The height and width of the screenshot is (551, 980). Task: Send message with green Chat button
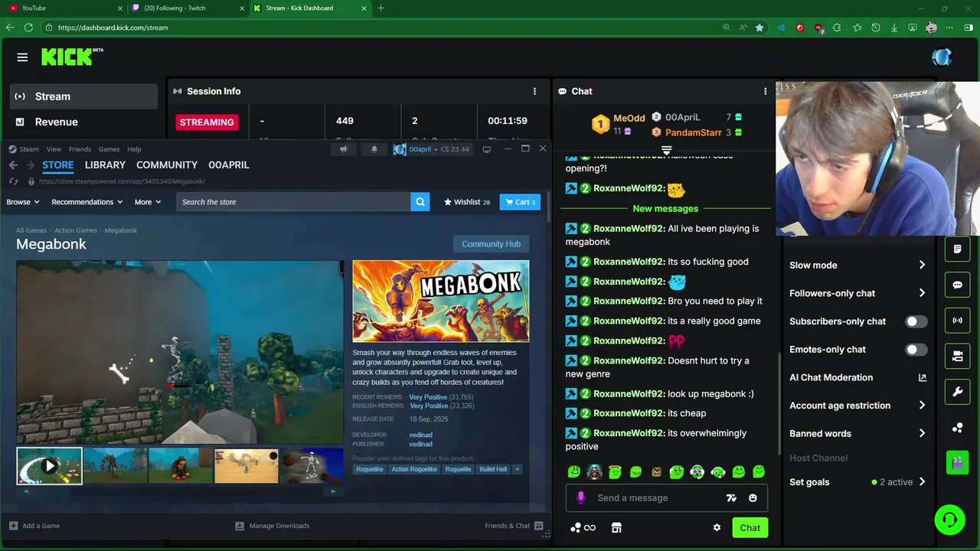pos(750,527)
